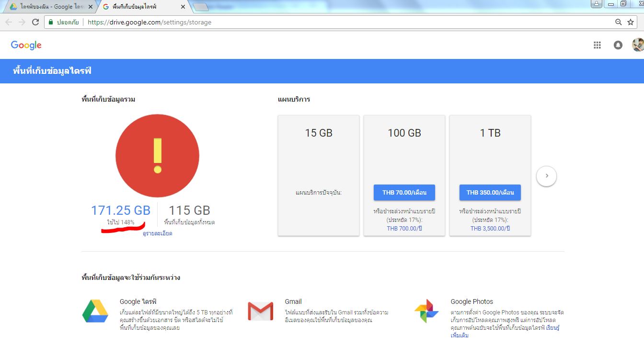The height and width of the screenshot is (348, 644).
Task: Click the Google Photos pinwheel icon
Action: tap(426, 311)
